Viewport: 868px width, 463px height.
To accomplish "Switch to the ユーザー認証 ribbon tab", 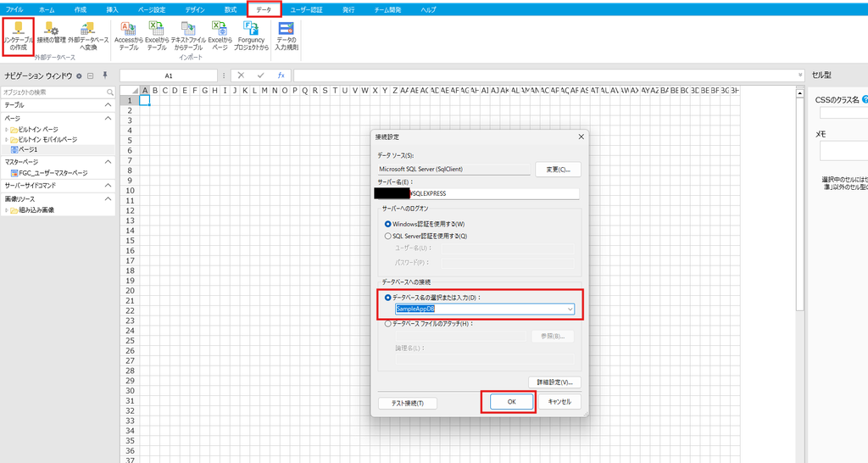I will coord(306,9).
